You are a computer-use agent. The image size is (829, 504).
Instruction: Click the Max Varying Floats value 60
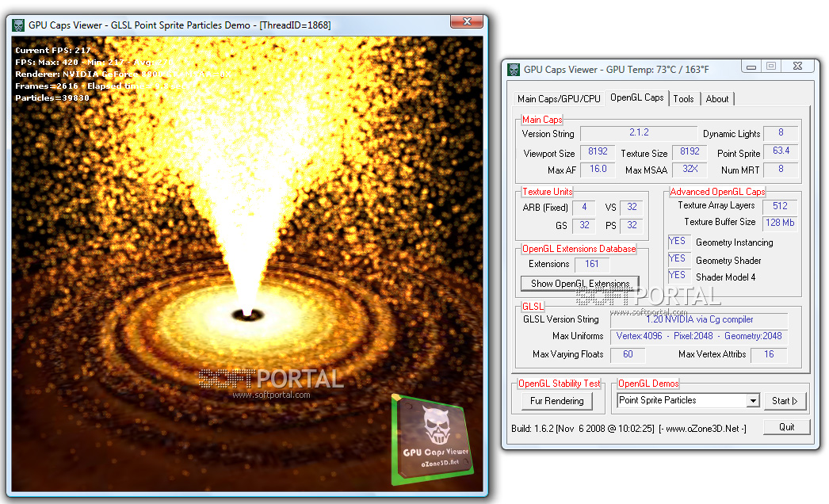pyautogui.click(x=628, y=355)
